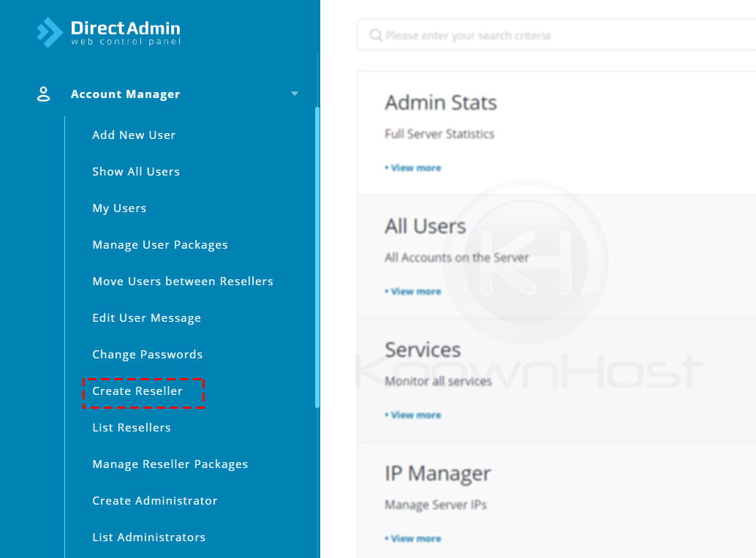Click the search magnifier icon
This screenshot has height=558, width=756.
375,35
